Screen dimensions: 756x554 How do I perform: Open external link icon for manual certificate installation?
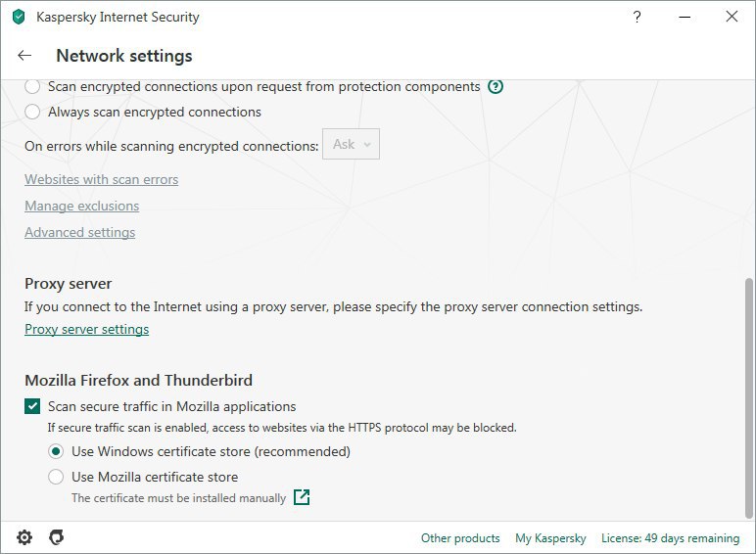pos(302,497)
